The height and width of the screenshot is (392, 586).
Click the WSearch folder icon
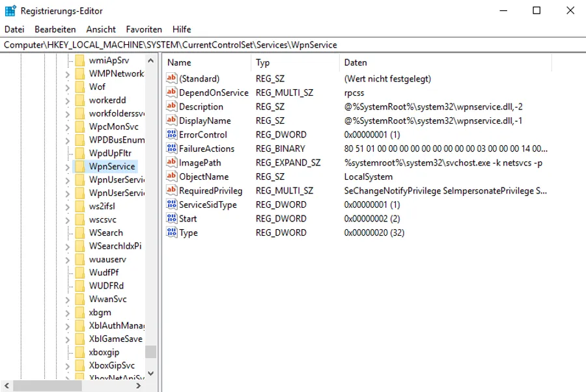pos(79,233)
